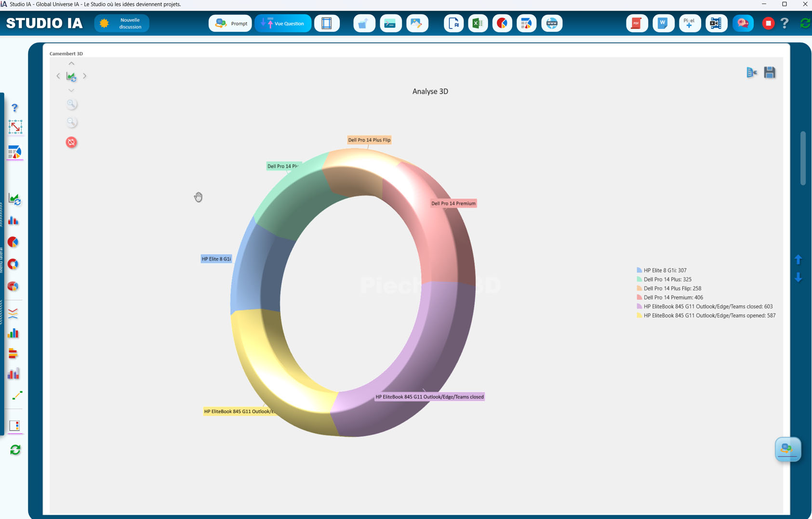Click the Word document icon
The height and width of the screenshot is (519, 812).
663,23
